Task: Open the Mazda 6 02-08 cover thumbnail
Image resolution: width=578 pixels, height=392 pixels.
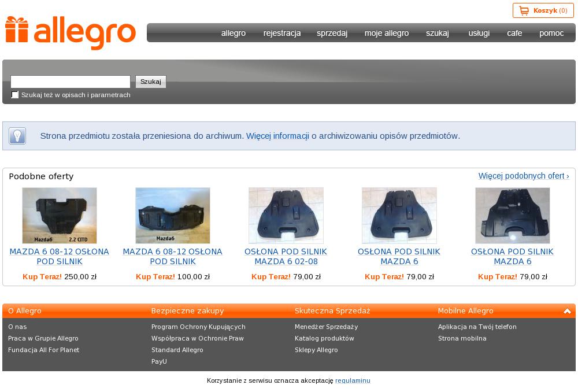Action: pos(286,215)
